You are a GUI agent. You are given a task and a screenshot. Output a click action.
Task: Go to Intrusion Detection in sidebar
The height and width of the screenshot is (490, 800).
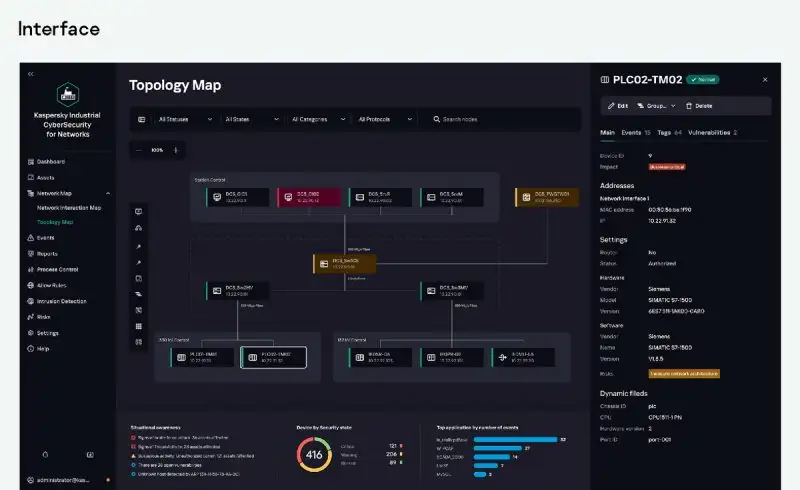tap(61, 301)
